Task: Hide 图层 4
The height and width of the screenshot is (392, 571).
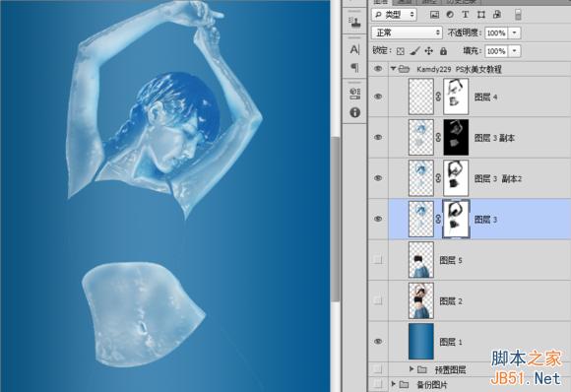Action: pyautogui.click(x=378, y=97)
